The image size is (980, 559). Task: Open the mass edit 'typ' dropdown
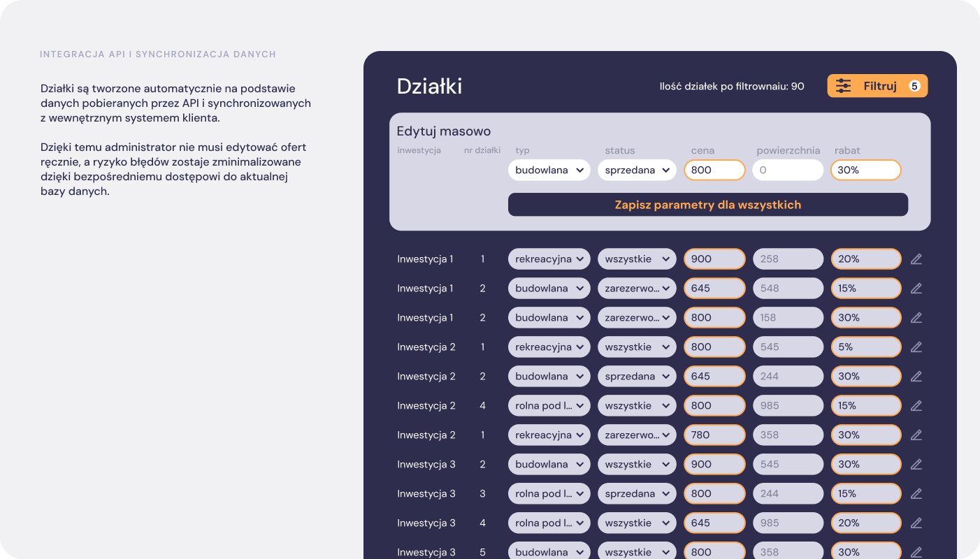[549, 170]
